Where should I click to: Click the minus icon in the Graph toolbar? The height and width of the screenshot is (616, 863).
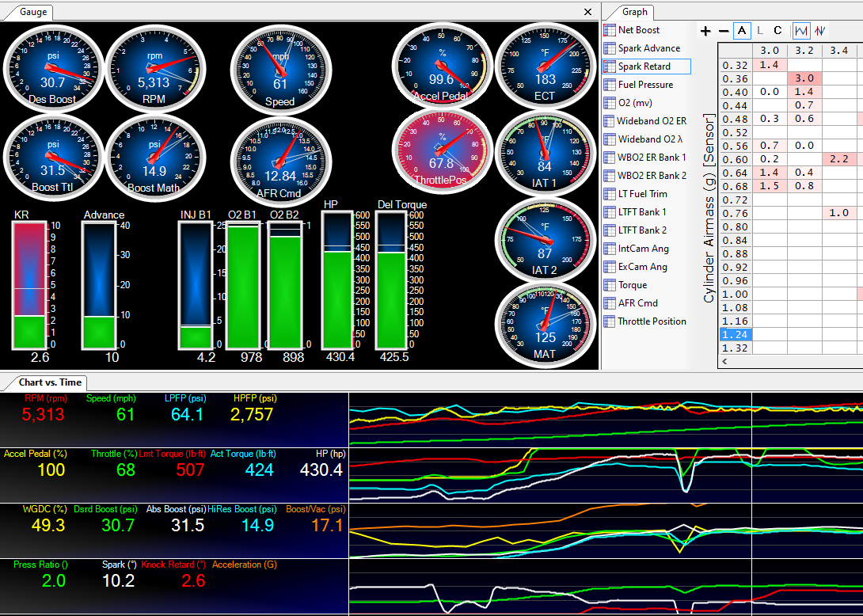(x=724, y=31)
